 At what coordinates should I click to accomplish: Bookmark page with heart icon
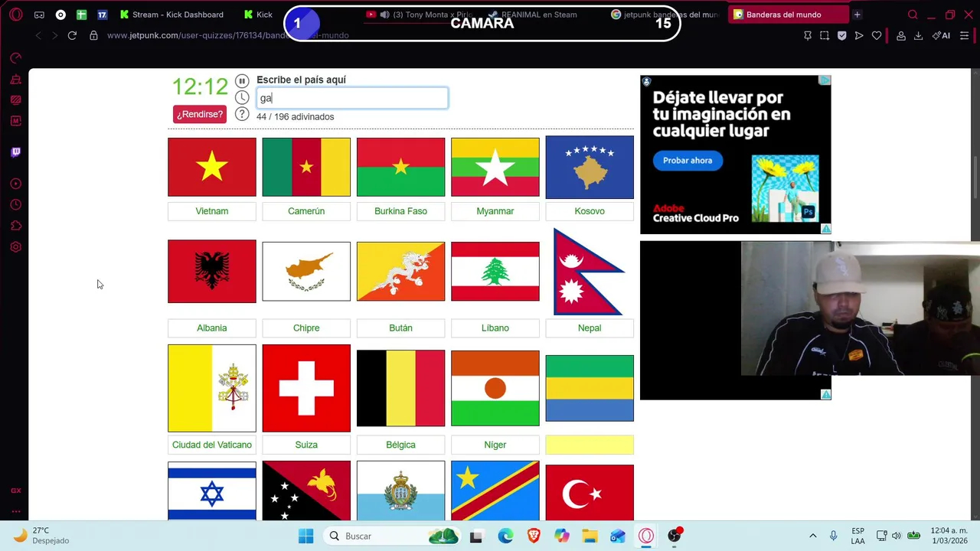(x=877, y=35)
